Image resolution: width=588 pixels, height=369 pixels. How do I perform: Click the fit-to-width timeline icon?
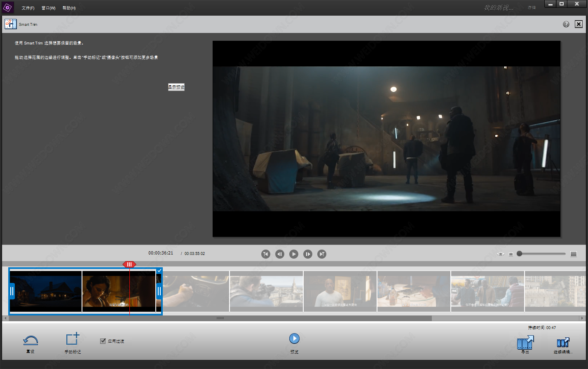click(x=501, y=254)
